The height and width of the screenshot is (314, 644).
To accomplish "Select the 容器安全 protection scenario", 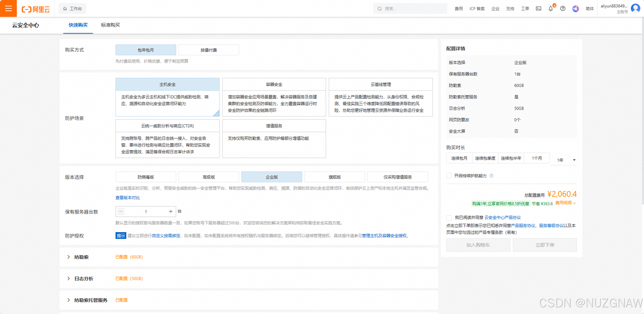I will pos(274,97).
